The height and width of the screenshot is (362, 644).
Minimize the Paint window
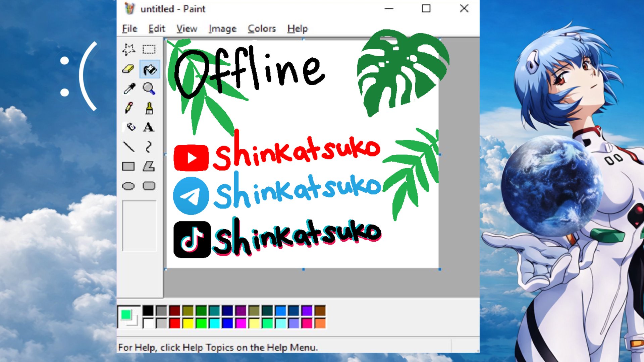pos(389,9)
